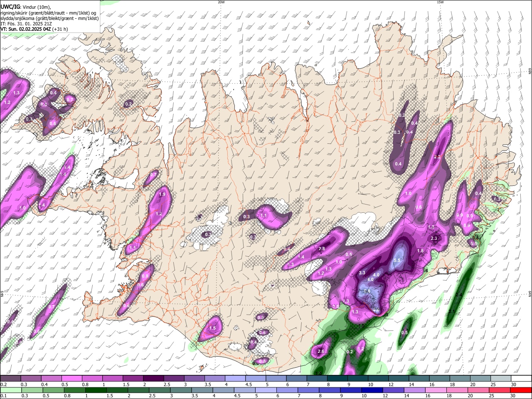Click the pale green 0.1 swatch in lower scale
The width and height of the screenshot is (532, 399).
(10, 390)
